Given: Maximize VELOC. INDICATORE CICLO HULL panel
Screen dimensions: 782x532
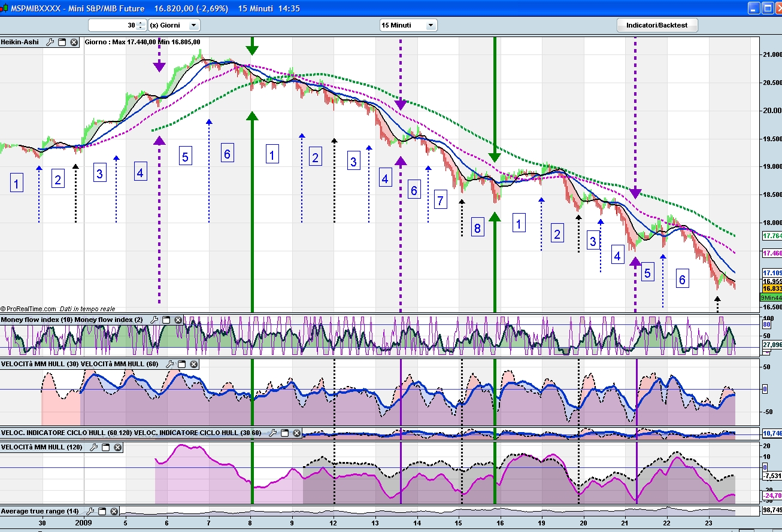Looking at the screenshot, I should click(284, 433).
